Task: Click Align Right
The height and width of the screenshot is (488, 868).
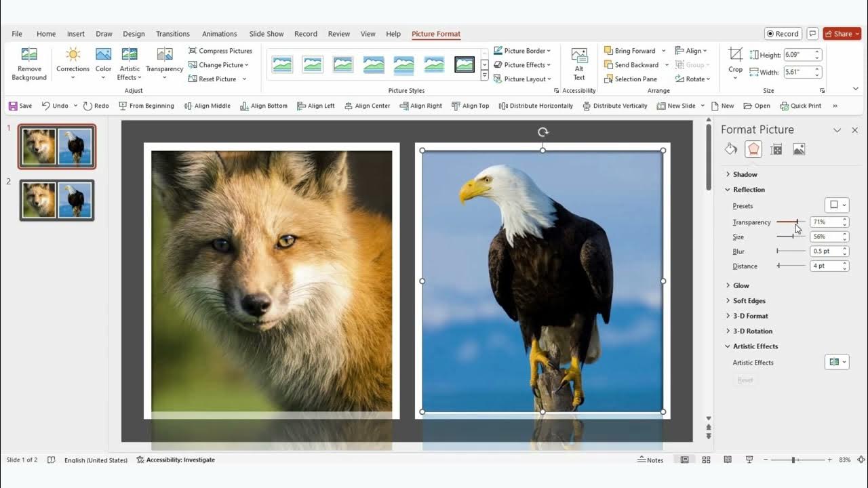Action: point(421,106)
